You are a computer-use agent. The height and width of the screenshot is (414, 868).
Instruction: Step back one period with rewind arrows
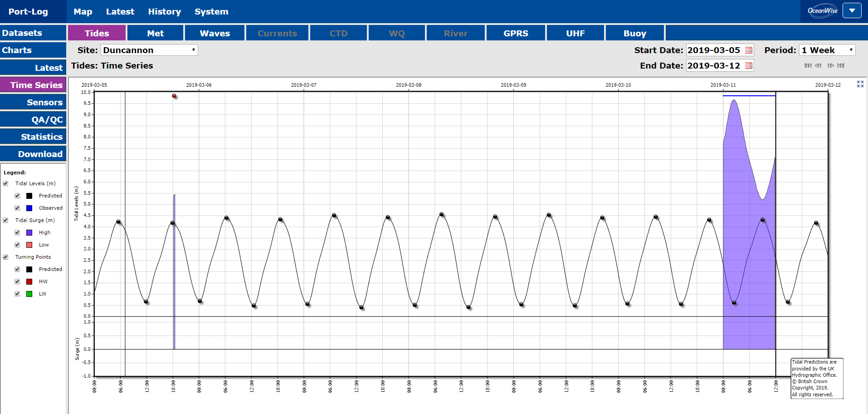point(818,65)
